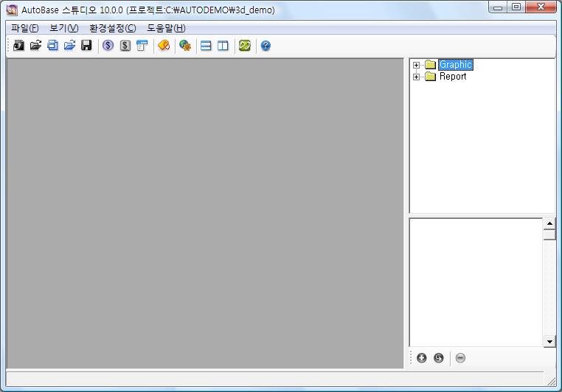Click the scroll-down arrow in lower panel
The image size is (562, 392).
pos(549,341)
